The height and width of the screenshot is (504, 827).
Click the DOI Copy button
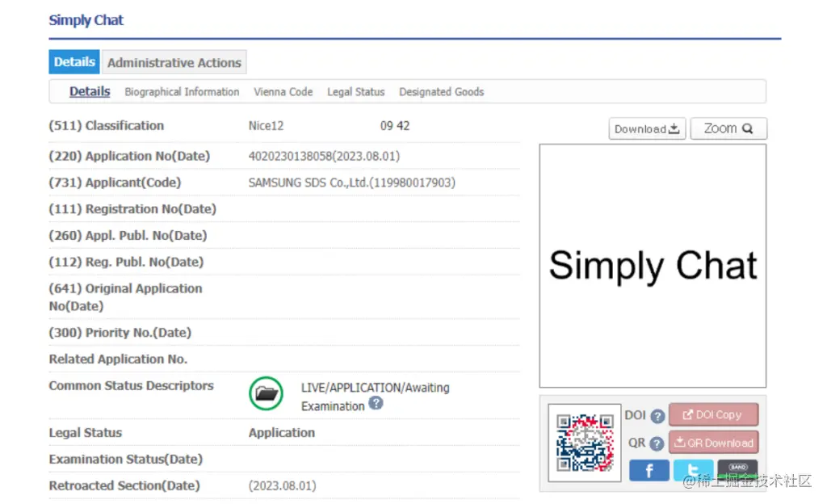714,415
